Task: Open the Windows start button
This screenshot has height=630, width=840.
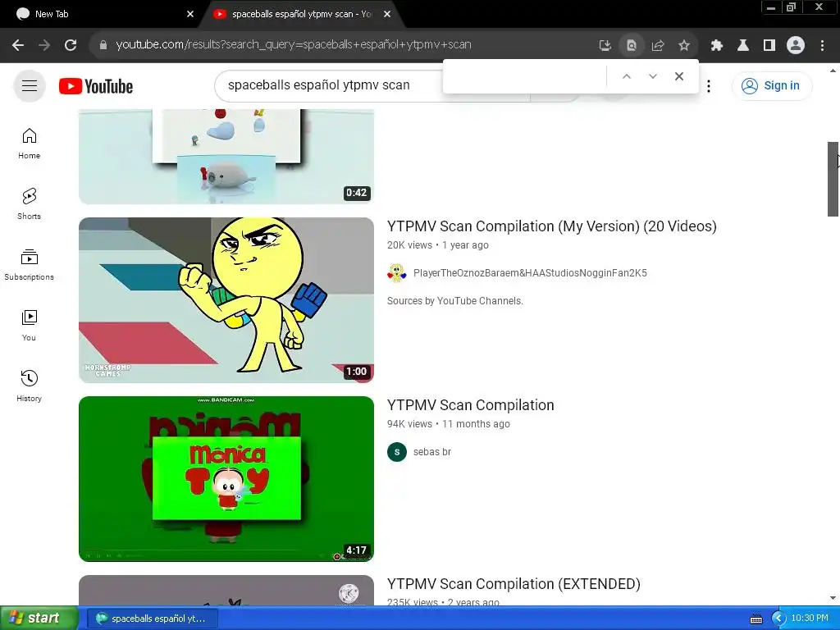Action: point(39,618)
